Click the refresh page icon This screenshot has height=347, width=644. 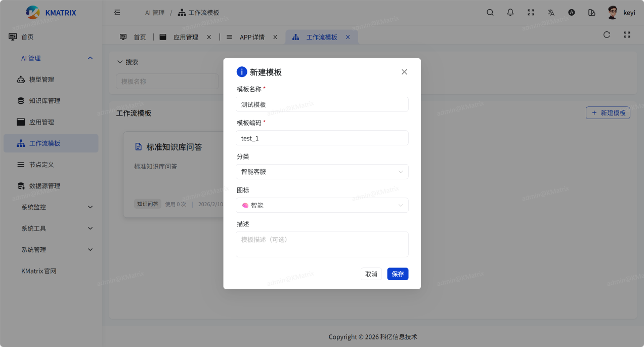coord(607,35)
